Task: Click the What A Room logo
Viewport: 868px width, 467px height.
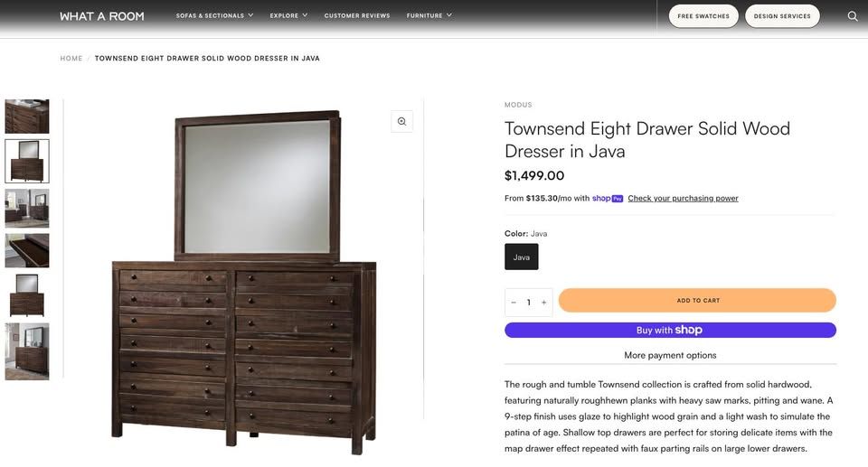Action: pyautogui.click(x=101, y=16)
